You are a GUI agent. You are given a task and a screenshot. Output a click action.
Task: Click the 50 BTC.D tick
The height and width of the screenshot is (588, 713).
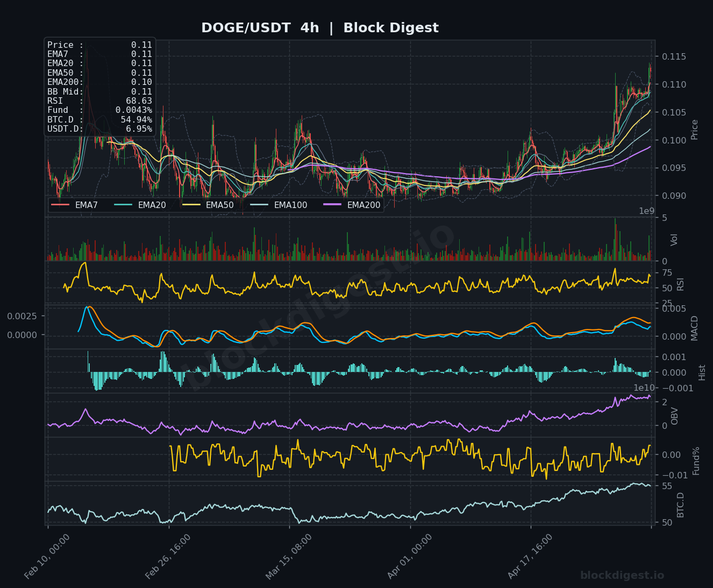point(667,523)
